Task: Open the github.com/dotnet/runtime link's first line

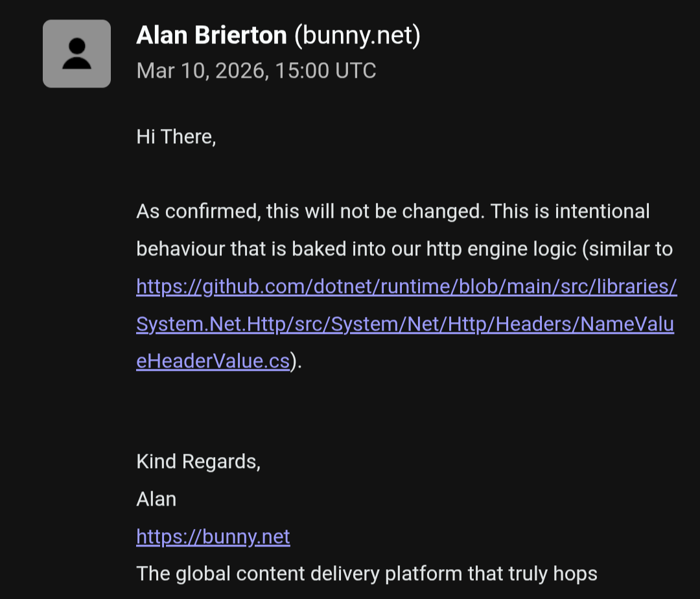Action: click(x=406, y=287)
